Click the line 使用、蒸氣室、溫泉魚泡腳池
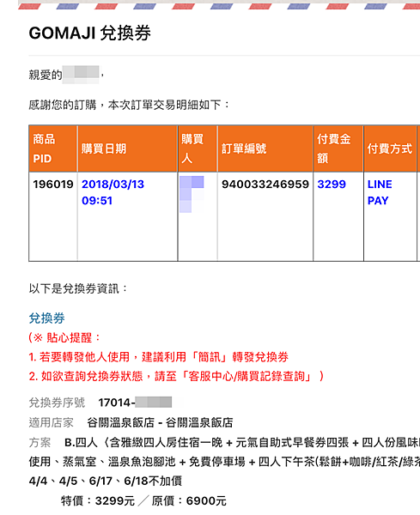Screen dimensions: 420x515 pyautogui.click(x=224, y=462)
